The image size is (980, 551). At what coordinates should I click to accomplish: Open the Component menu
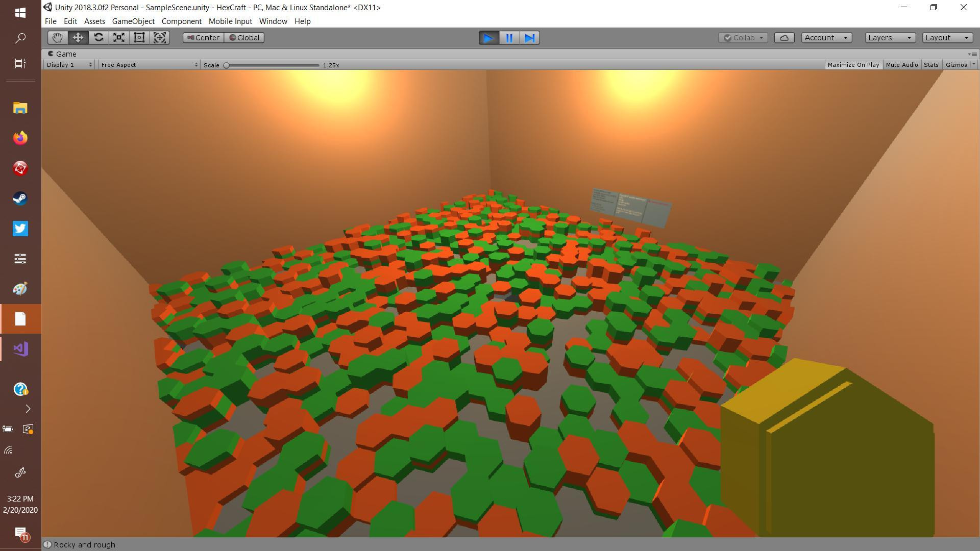[x=181, y=21]
